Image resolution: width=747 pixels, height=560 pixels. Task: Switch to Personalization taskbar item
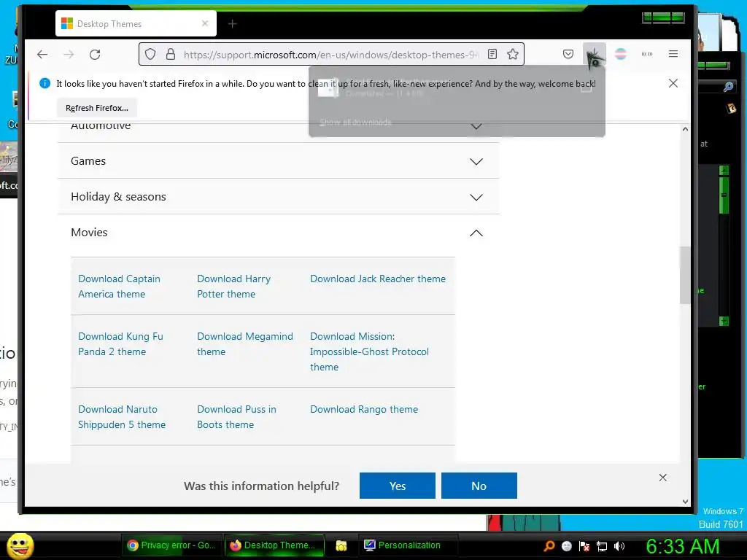click(408, 545)
